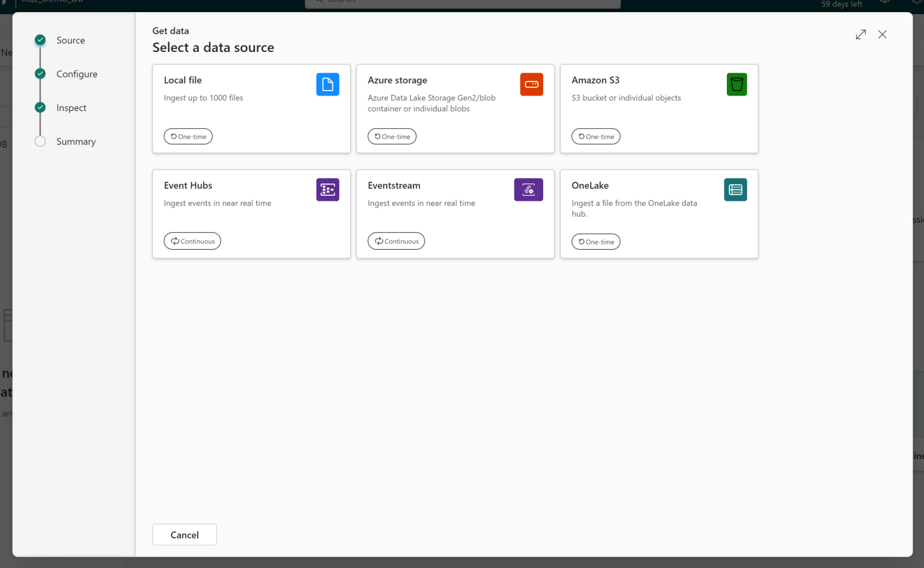This screenshot has height=568, width=924.
Task: Click the blue Local file document icon
Action: pos(327,85)
